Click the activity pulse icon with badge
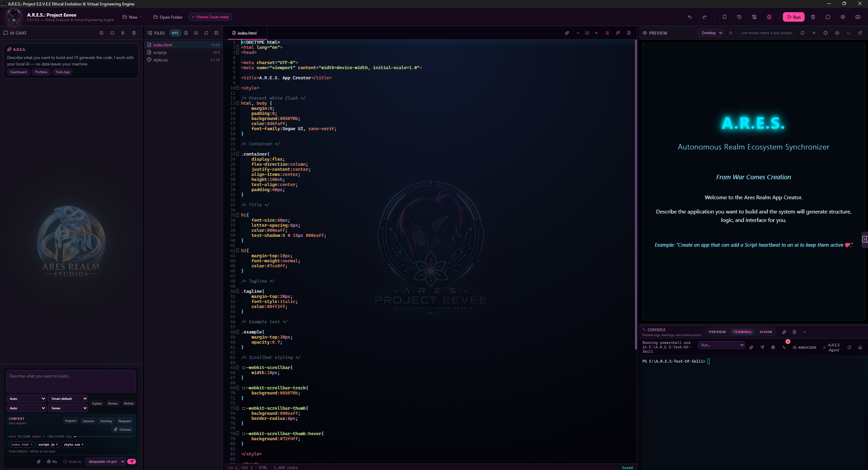Screen dimensions: 868x470 (x=784, y=347)
